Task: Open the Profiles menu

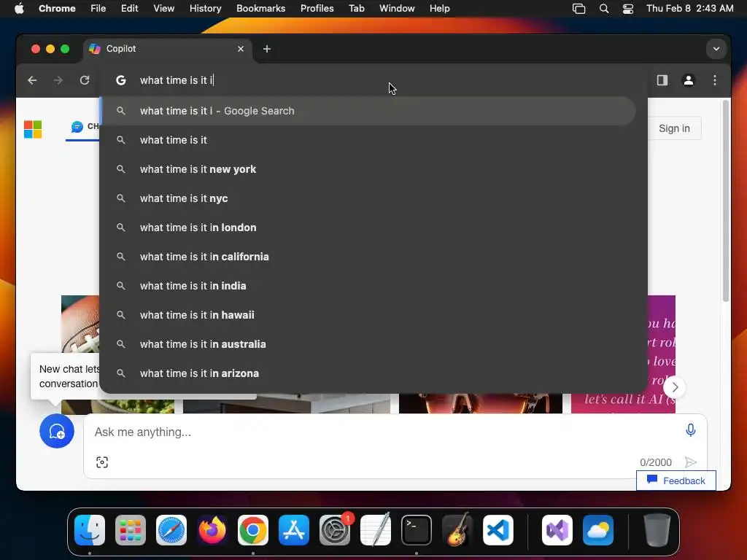Action: click(317, 9)
